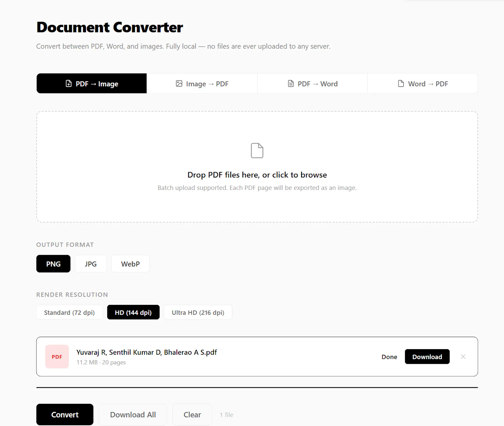
Task: Click the file icon in the drop zone
Action: [x=257, y=150]
